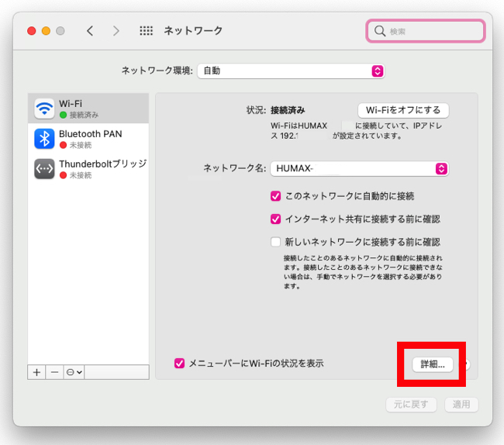Add a network service with plus
504x445 pixels.
coord(36,372)
